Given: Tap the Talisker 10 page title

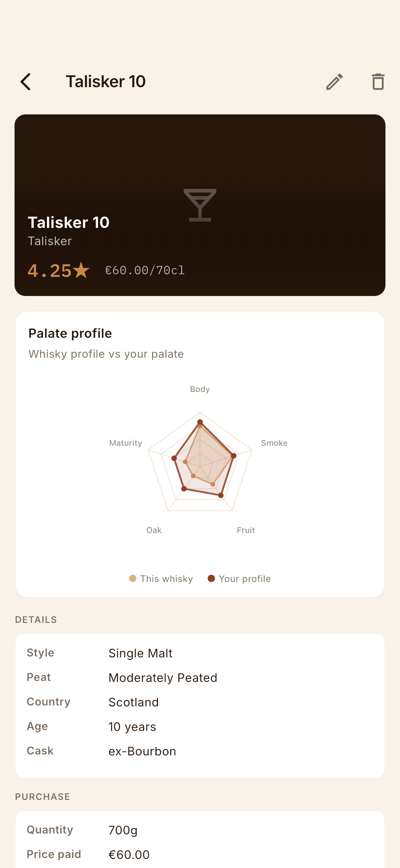Looking at the screenshot, I should pos(105,81).
